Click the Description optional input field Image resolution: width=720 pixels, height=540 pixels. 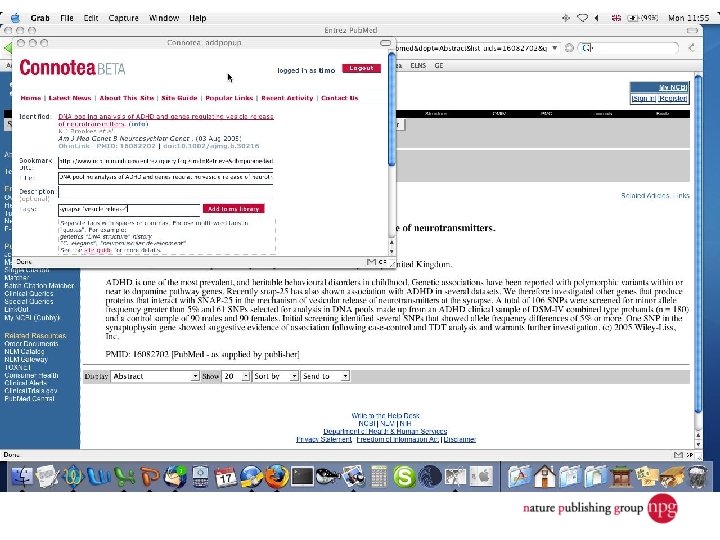point(165,192)
